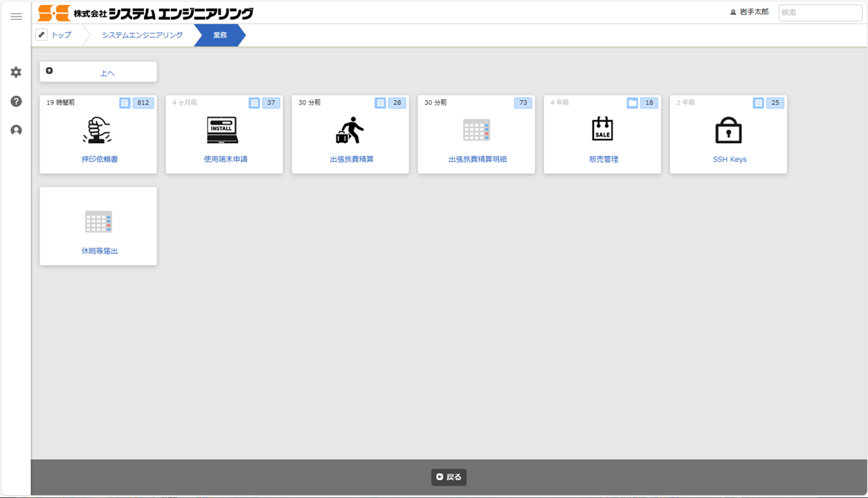Click the help question mark icon
Viewport: 868px width, 498px height.
[x=16, y=102]
